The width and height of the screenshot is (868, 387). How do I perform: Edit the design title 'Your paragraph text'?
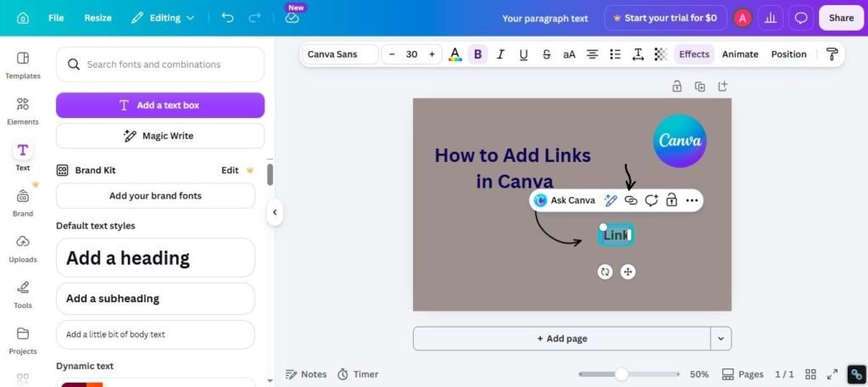click(x=545, y=19)
